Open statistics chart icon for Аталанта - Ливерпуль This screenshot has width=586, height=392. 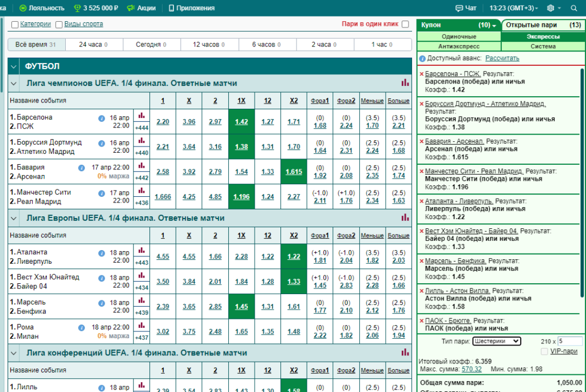click(x=141, y=251)
